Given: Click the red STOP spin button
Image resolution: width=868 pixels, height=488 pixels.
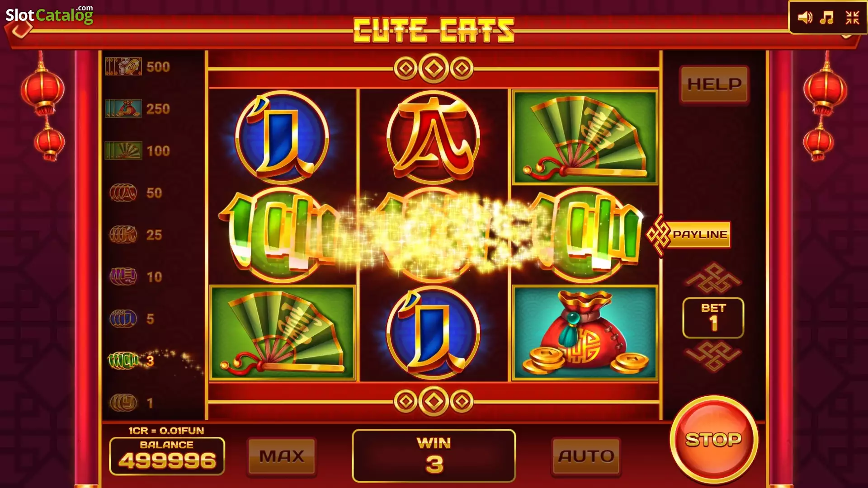Looking at the screenshot, I should [713, 440].
